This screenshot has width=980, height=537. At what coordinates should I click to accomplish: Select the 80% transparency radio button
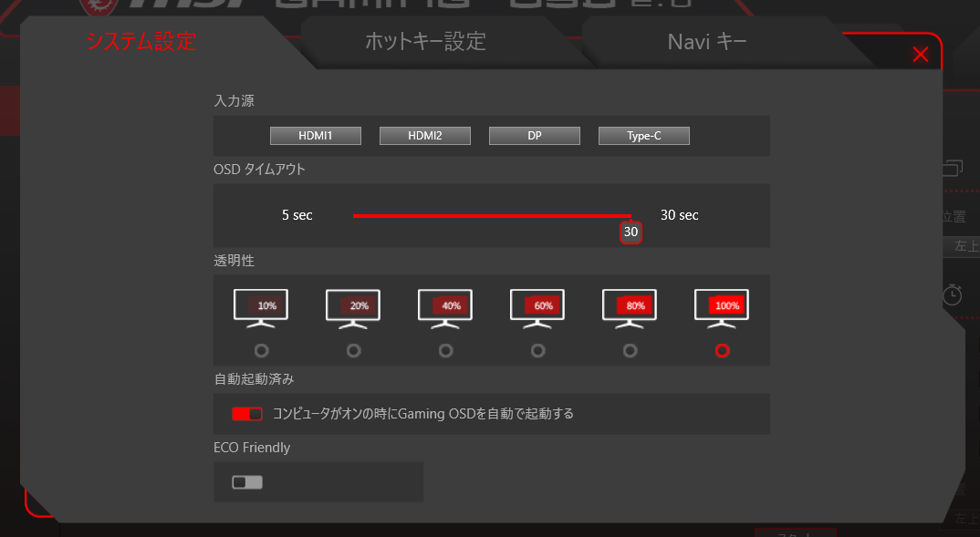630,351
